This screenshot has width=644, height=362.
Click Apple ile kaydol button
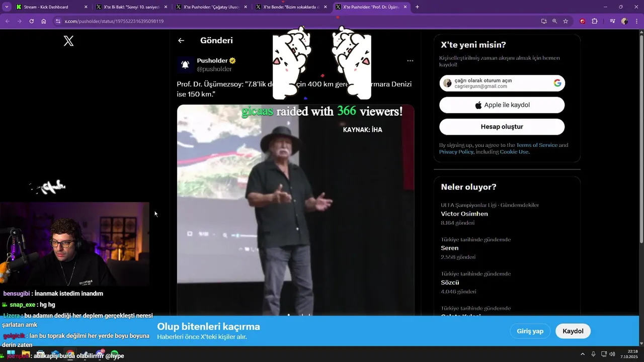[502, 105]
